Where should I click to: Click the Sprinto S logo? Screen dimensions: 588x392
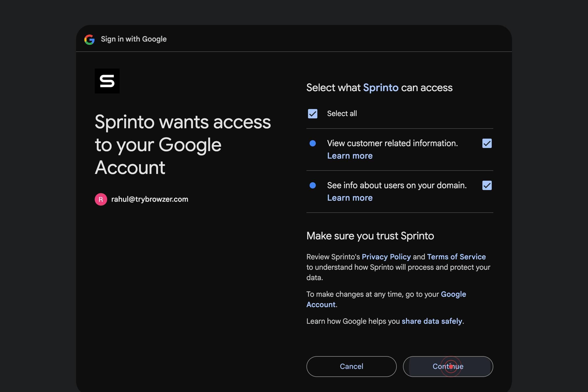[x=107, y=81]
